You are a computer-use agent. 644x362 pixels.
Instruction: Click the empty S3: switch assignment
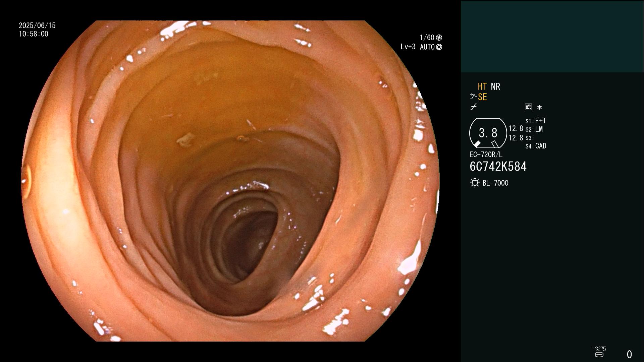point(529,138)
